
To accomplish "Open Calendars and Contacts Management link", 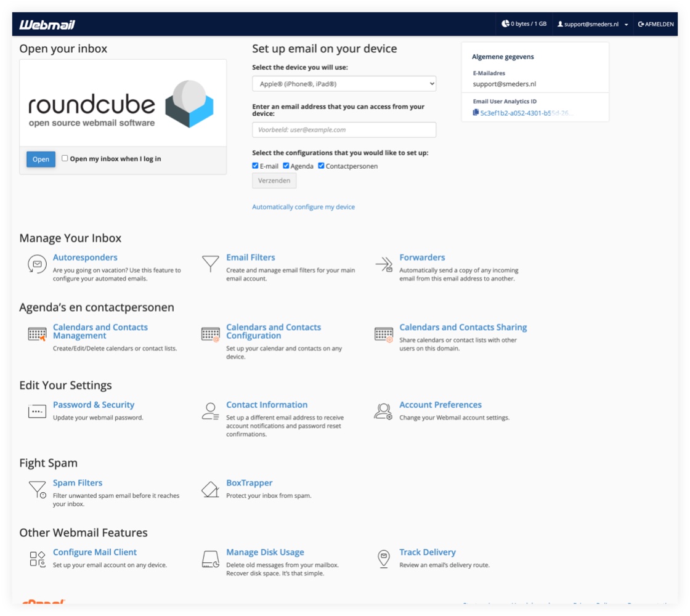I will [x=100, y=331].
